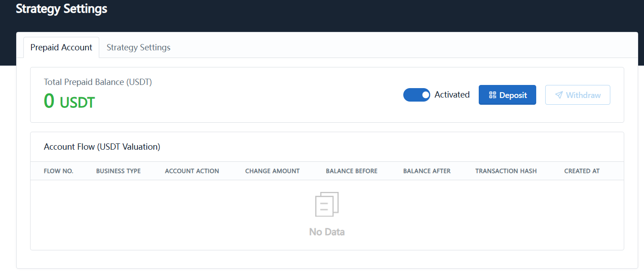644x276 pixels.
Task: Click the Strategy Settings page title
Action: [x=62, y=9]
